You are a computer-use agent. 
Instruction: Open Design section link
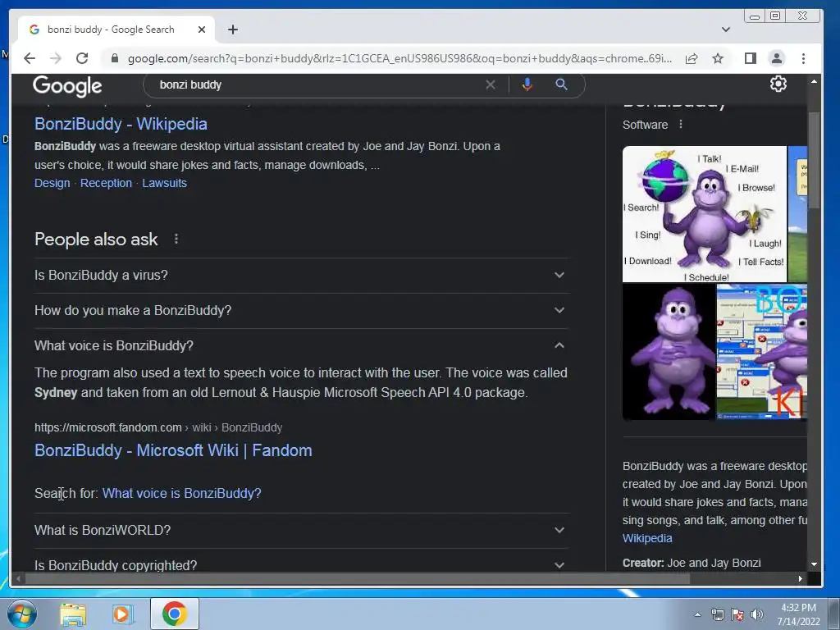tap(52, 183)
